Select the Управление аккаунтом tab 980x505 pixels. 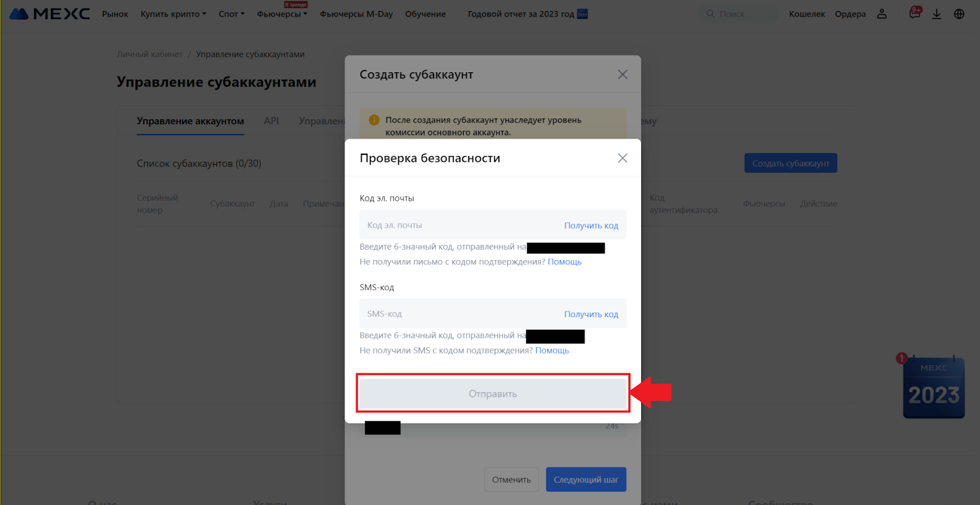click(x=190, y=121)
